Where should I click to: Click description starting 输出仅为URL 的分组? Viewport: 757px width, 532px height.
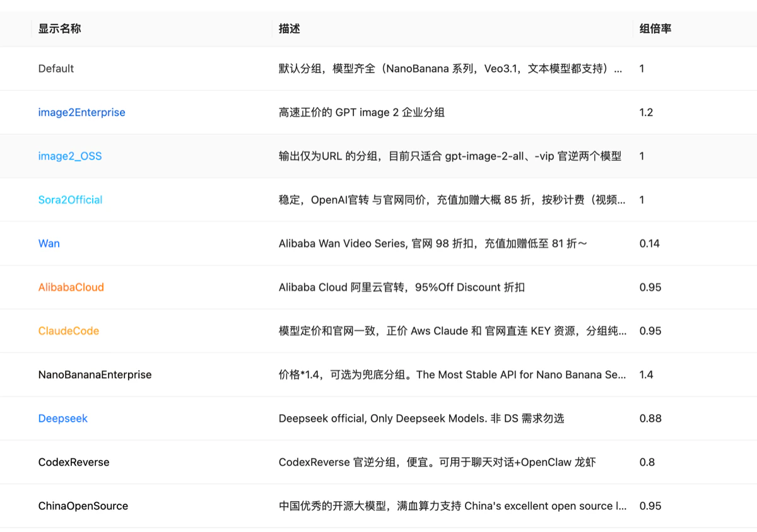pos(450,156)
